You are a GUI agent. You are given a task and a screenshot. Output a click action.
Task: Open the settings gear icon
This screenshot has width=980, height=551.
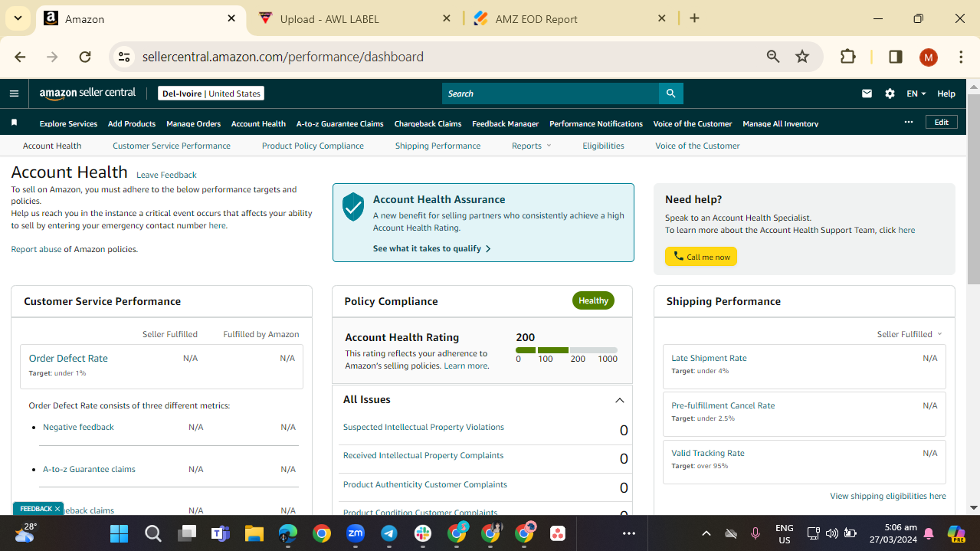pos(890,93)
